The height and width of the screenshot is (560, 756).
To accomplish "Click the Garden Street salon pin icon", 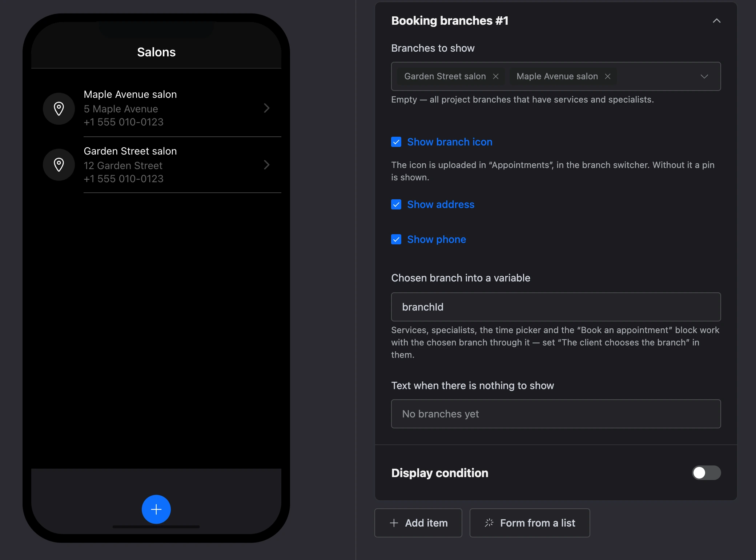I will pyautogui.click(x=59, y=165).
